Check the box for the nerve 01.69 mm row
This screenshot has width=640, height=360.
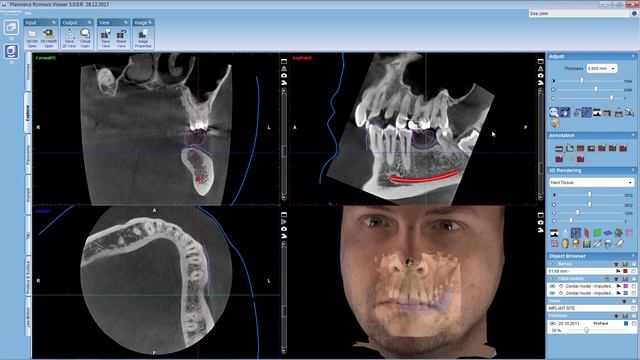(633, 271)
